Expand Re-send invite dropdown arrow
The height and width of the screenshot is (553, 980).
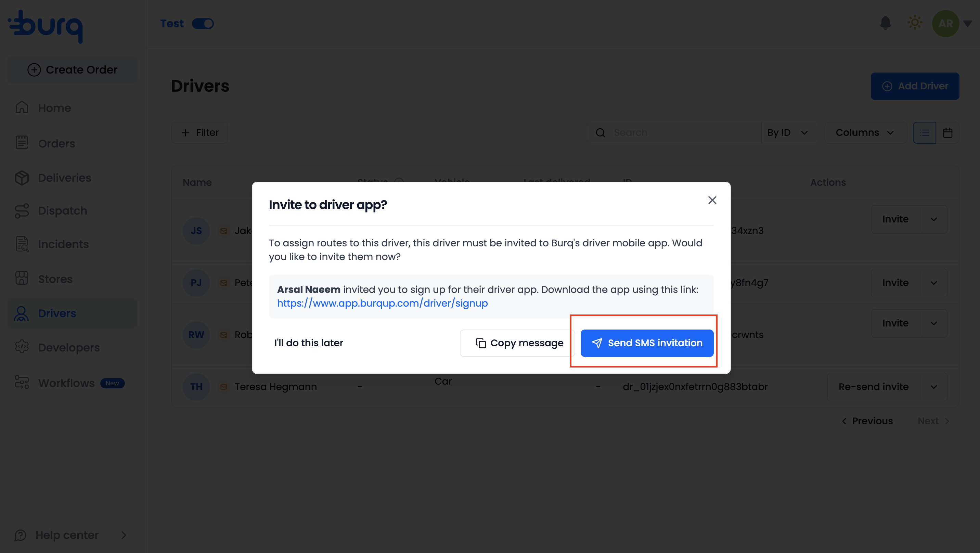pos(933,387)
